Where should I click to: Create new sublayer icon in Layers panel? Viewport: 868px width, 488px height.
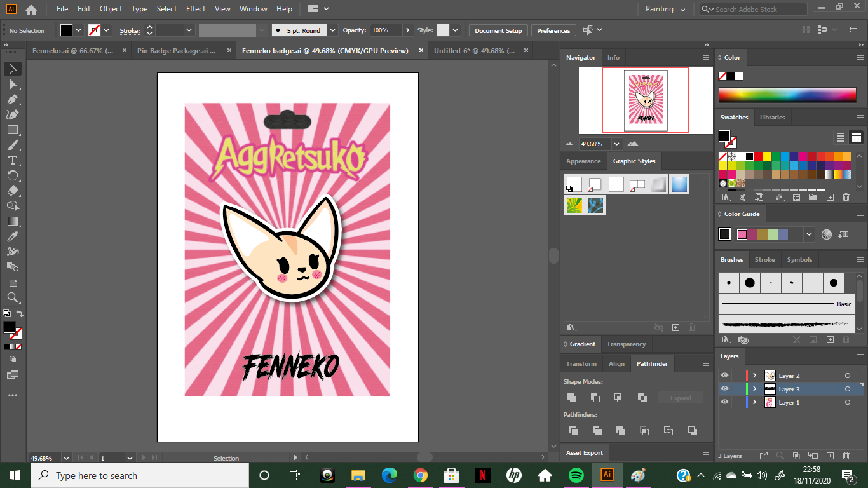point(813,456)
